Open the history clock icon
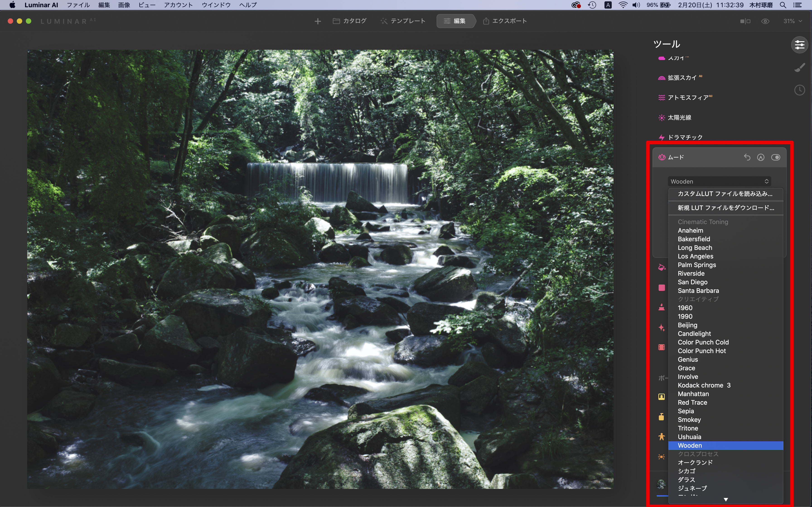 point(800,90)
